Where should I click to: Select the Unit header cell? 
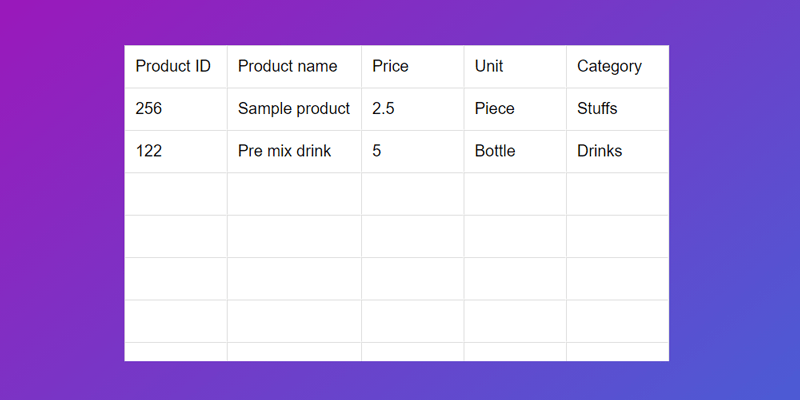515,67
